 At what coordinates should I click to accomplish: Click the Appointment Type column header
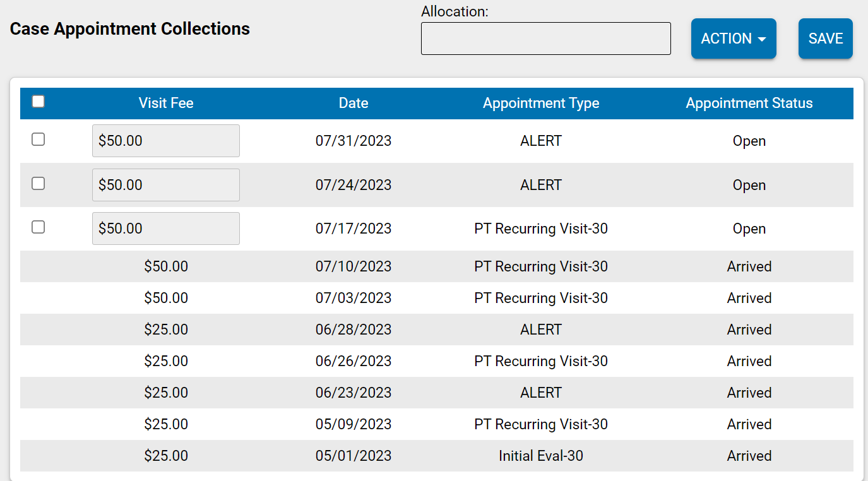coord(540,103)
